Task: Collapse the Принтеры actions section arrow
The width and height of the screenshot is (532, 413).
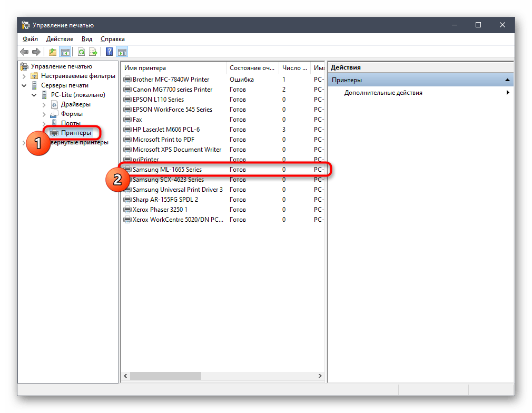Action: (x=507, y=80)
